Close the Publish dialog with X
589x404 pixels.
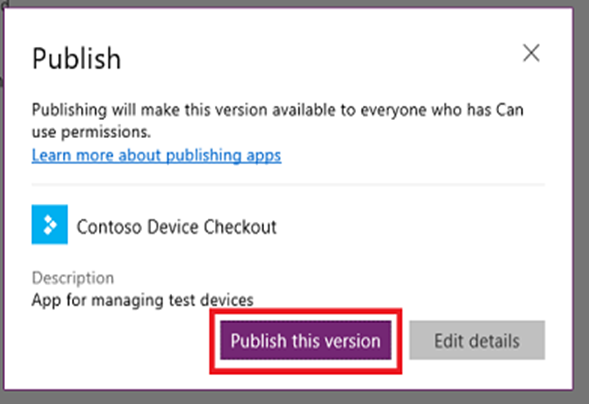point(531,53)
